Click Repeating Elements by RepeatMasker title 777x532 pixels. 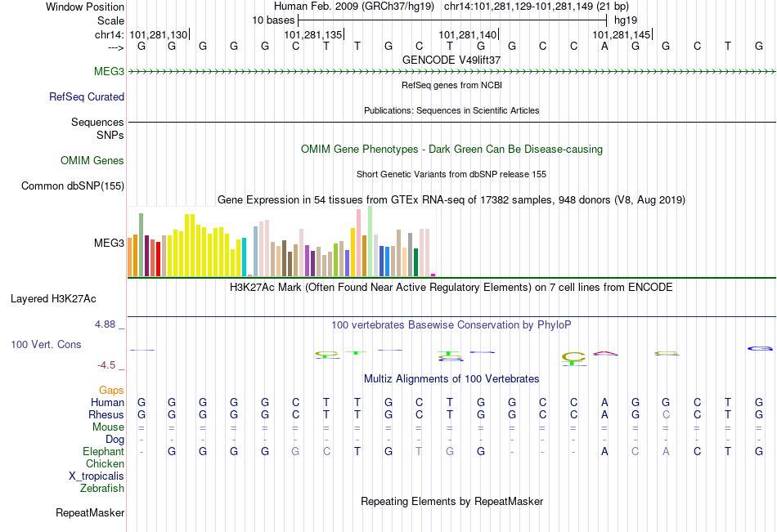(451, 501)
